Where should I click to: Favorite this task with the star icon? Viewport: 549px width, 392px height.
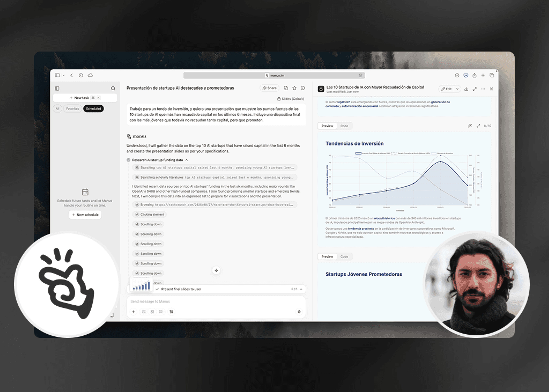pyautogui.click(x=294, y=88)
